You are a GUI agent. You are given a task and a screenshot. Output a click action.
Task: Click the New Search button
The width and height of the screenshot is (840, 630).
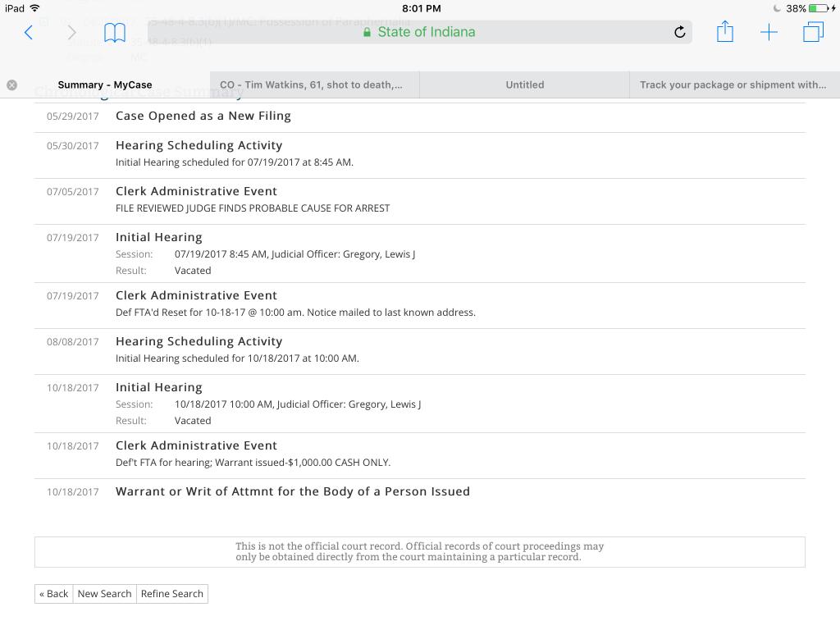click(x=104, y=594)
